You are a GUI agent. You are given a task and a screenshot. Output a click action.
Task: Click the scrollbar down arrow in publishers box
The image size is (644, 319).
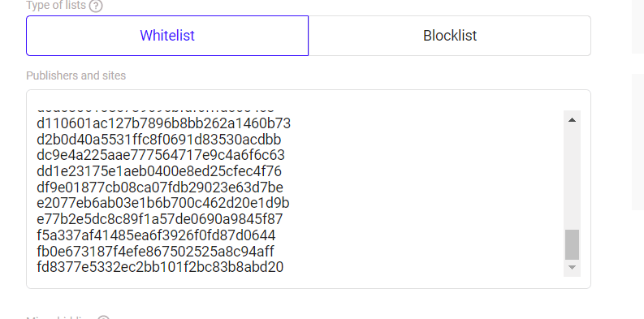pyautogui.click(x=572, y=268)
